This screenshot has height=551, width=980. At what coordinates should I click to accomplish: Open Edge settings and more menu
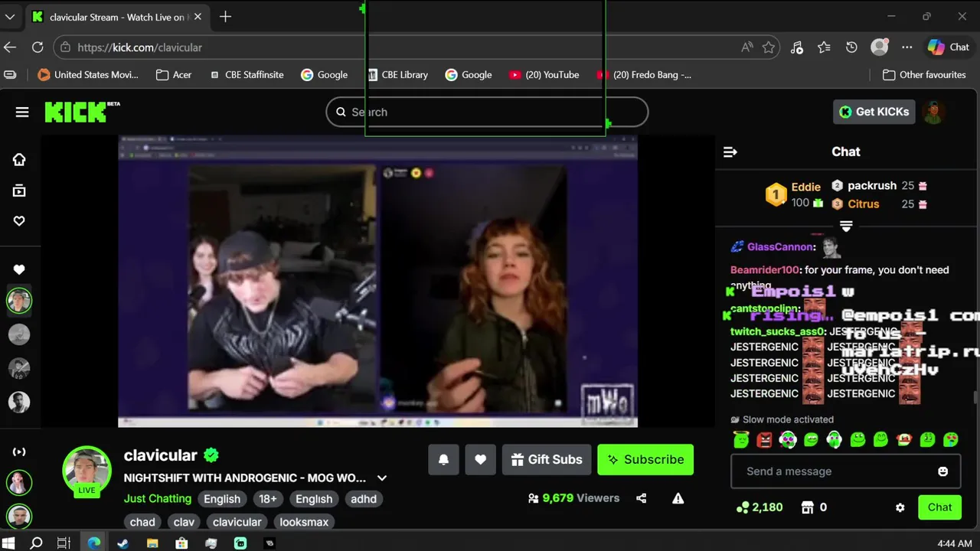point(907,47)
